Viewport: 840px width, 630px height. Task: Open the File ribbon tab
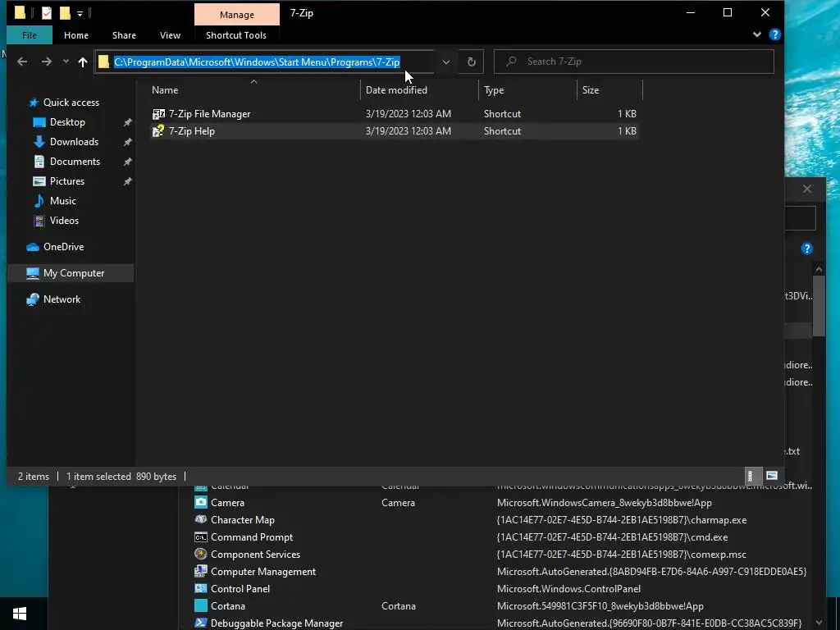(30, 35)
